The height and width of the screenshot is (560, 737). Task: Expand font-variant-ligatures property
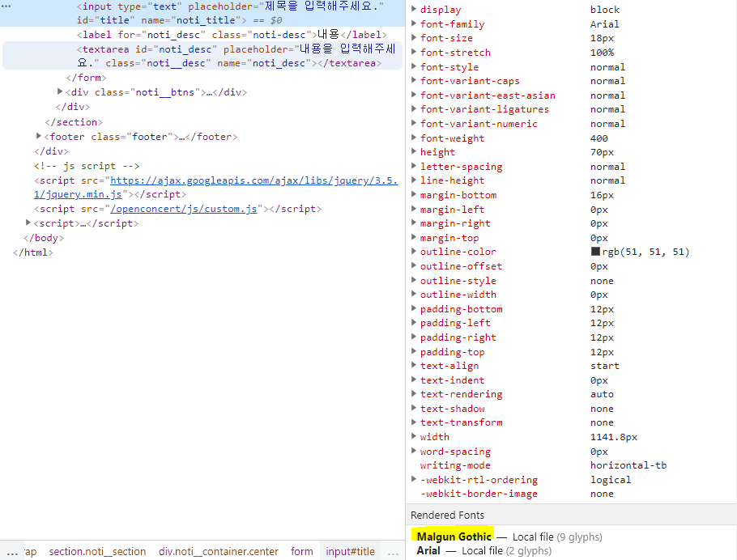click(x=414, y=108)
